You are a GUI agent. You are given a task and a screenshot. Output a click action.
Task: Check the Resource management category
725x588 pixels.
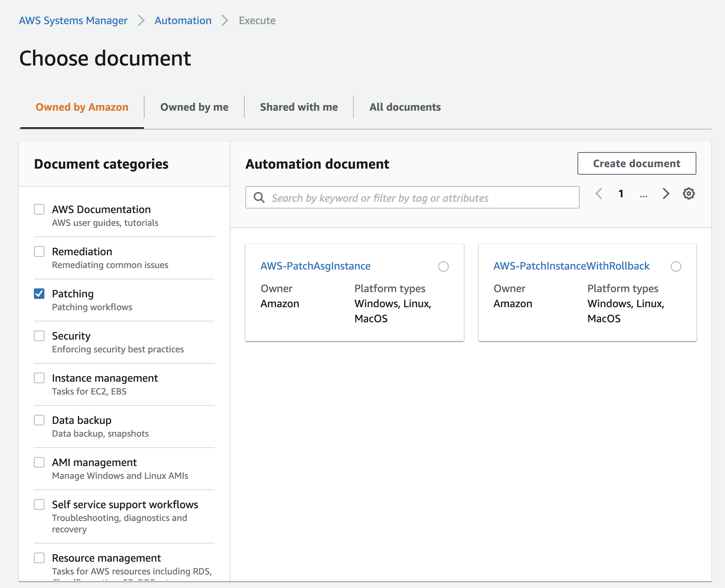point(39,558)
